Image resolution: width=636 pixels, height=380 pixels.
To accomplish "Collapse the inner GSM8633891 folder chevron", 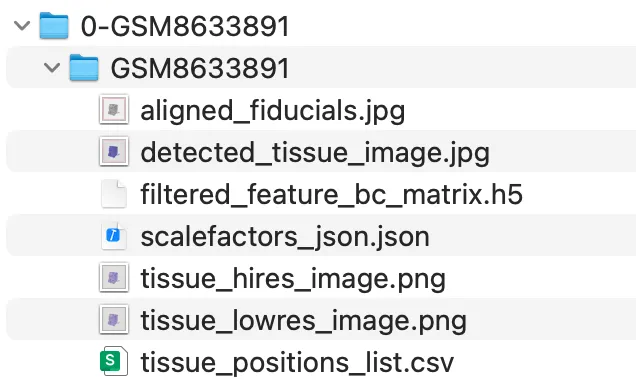I will (x=52, y=67).
